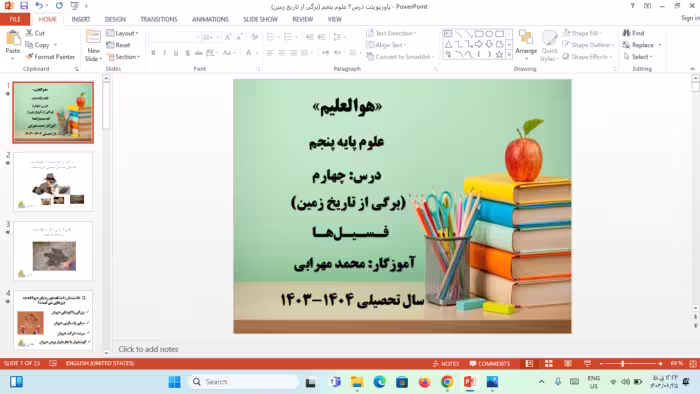
Task: Click the Undo arrow icon
Action: (39, 6)
